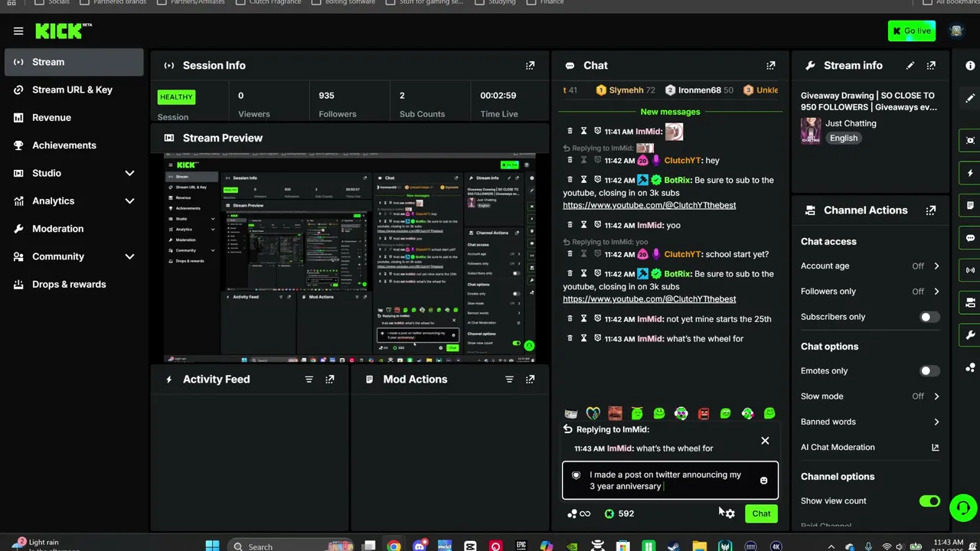Open the emoji picker in chat input
The image size is (980, 551).
[763, 481]
